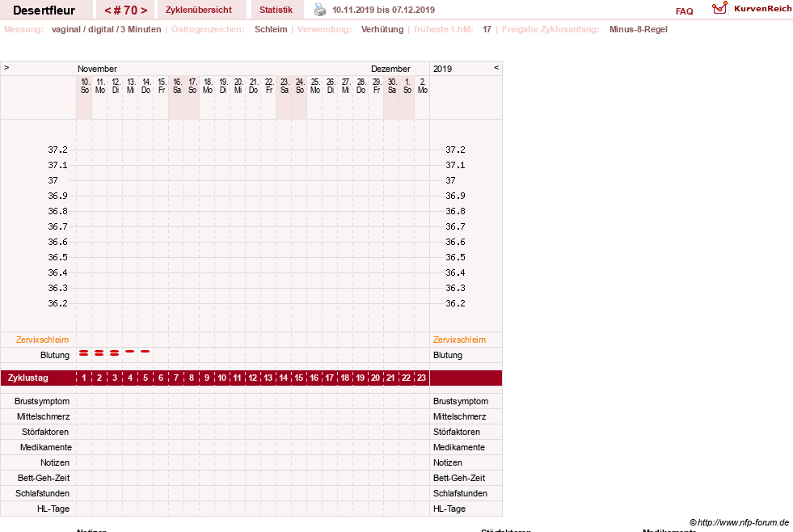Click the date header 16. Sa
Image resolution: width=793 pixels, height=532 pixels.
177,86
